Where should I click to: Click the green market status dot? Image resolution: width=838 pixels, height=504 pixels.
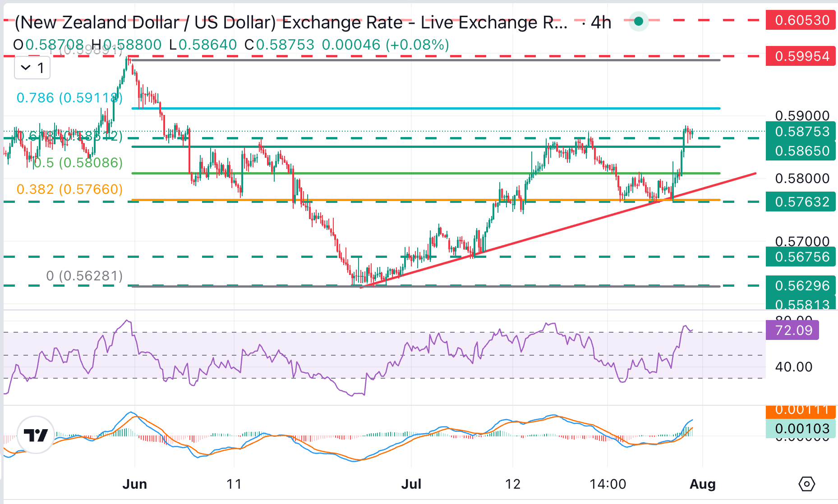coord(638,21)
